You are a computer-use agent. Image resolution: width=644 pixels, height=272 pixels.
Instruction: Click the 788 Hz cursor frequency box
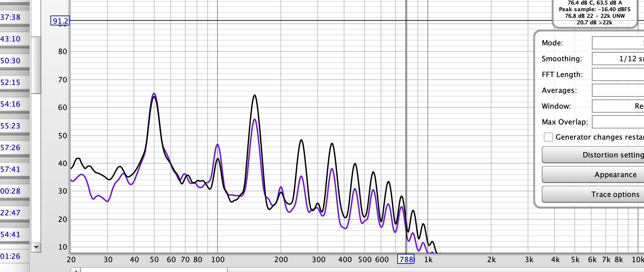tap(406, 259)
